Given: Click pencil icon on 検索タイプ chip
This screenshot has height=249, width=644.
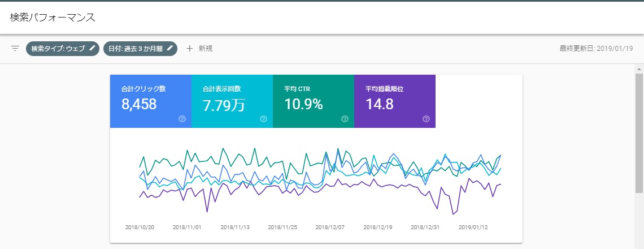Looking at the screenshot, I should coord(93,48).
